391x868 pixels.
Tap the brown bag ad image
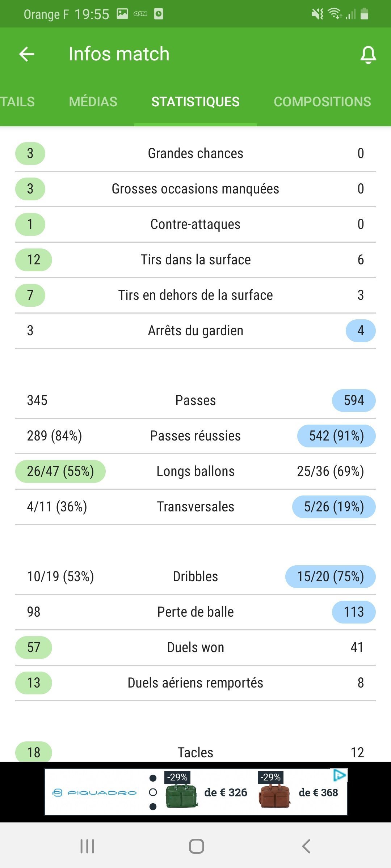pyautogui.click(x=274, y=796)
